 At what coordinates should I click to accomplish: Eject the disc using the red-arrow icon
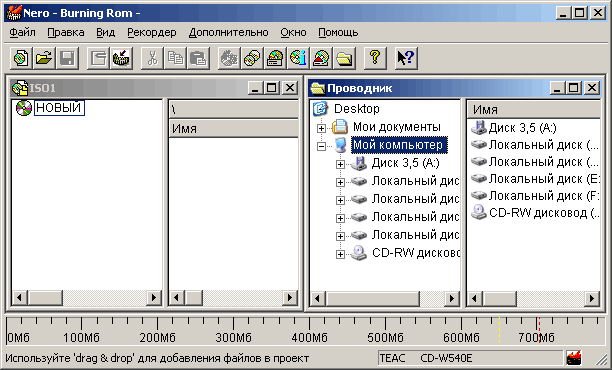[x=321, y=58]
